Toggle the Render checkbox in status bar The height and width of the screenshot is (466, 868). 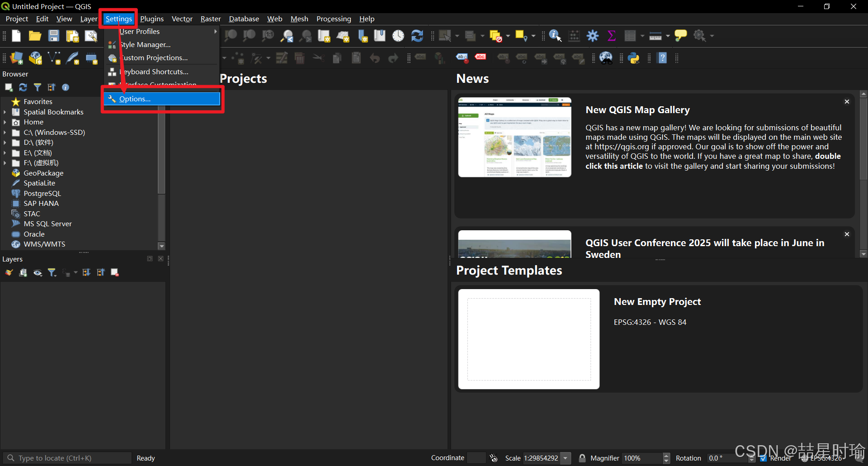763,458
